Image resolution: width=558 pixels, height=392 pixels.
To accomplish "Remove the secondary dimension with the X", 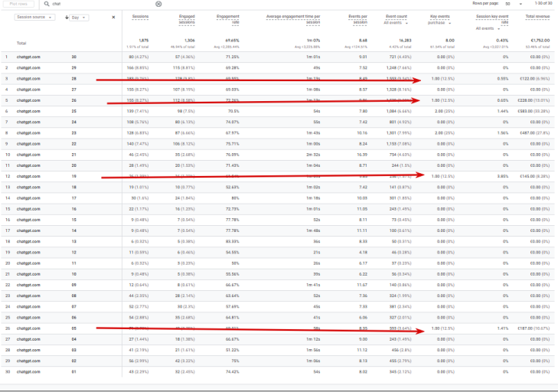I will coord(113,17).
